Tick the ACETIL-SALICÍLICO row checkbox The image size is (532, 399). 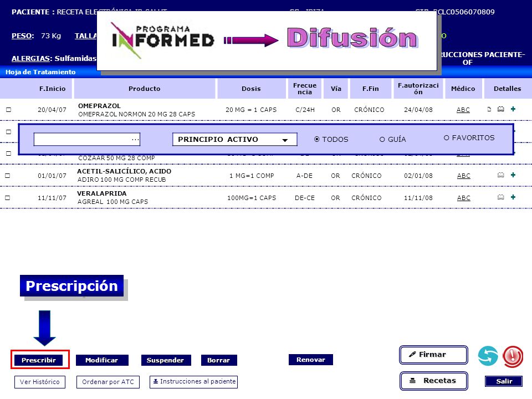(x=7, y=176)
